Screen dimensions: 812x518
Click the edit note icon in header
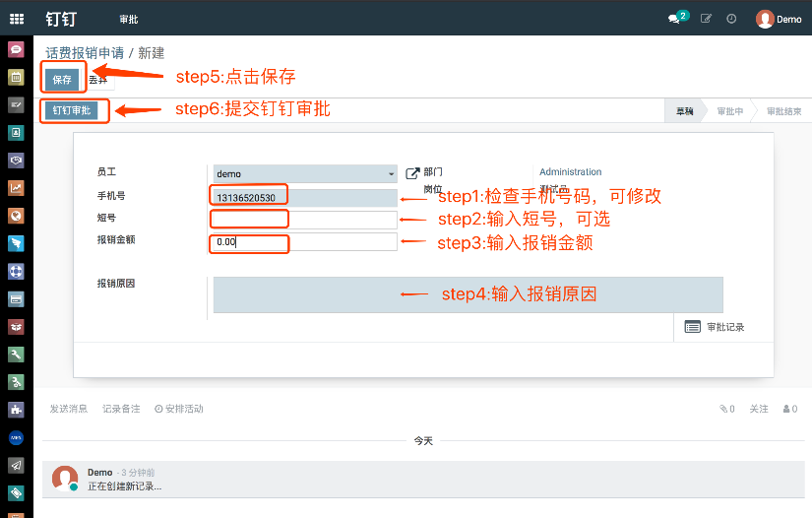[706, 19]
